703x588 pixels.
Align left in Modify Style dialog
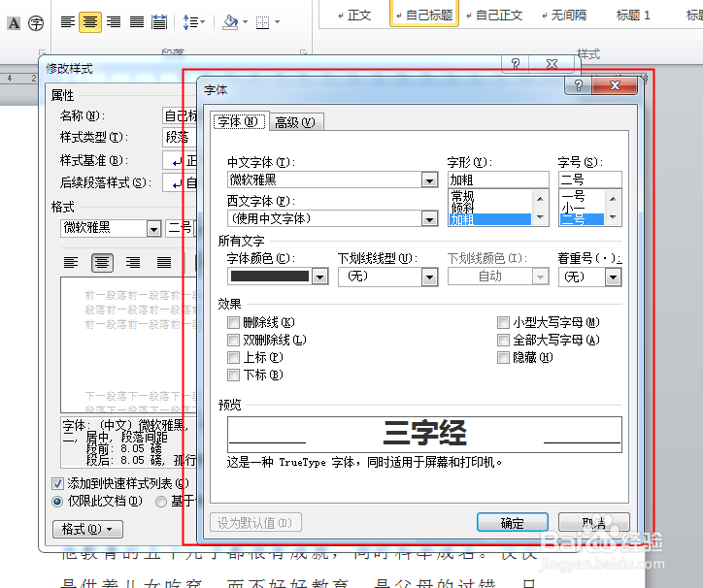(x=71, y=262)
